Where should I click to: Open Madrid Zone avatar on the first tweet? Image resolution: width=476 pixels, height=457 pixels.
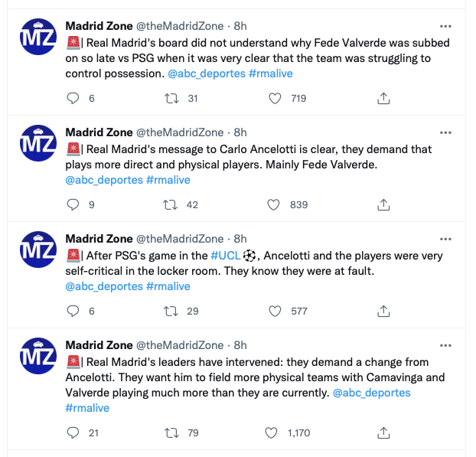38,37
